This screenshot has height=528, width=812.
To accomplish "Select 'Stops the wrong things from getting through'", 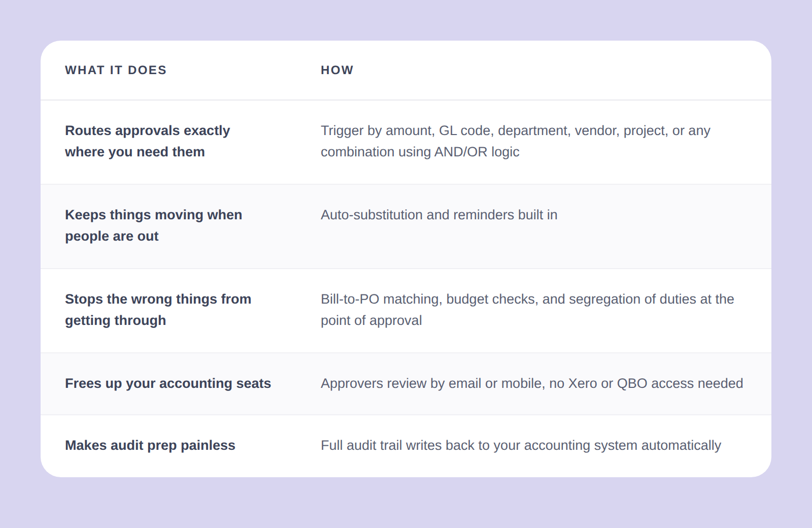I will coord(158,310).
